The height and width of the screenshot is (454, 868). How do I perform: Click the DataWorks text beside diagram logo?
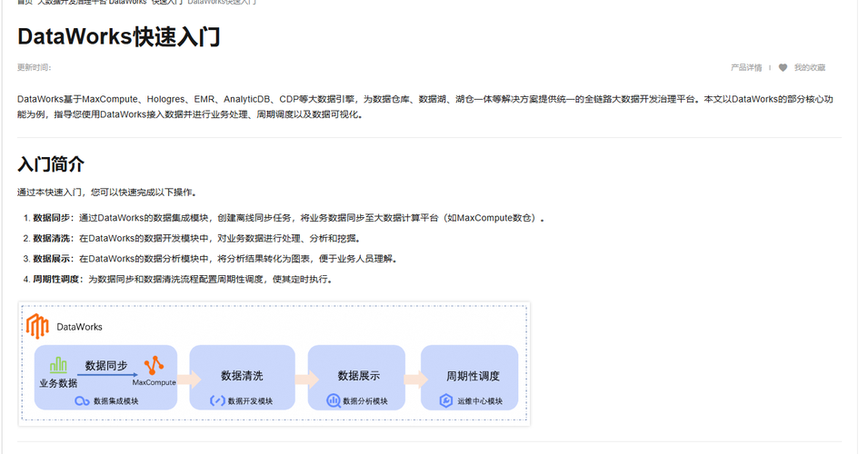(79, 327)
